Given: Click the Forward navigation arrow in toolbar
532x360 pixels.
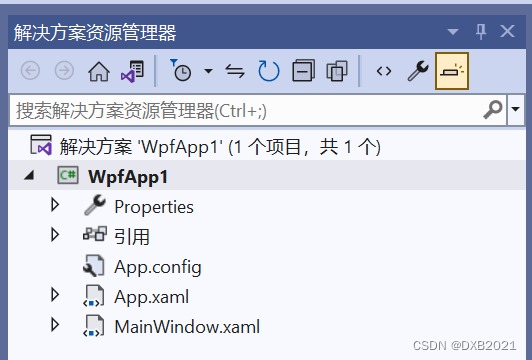Looking at the screenshot, I should coord(64,71).
